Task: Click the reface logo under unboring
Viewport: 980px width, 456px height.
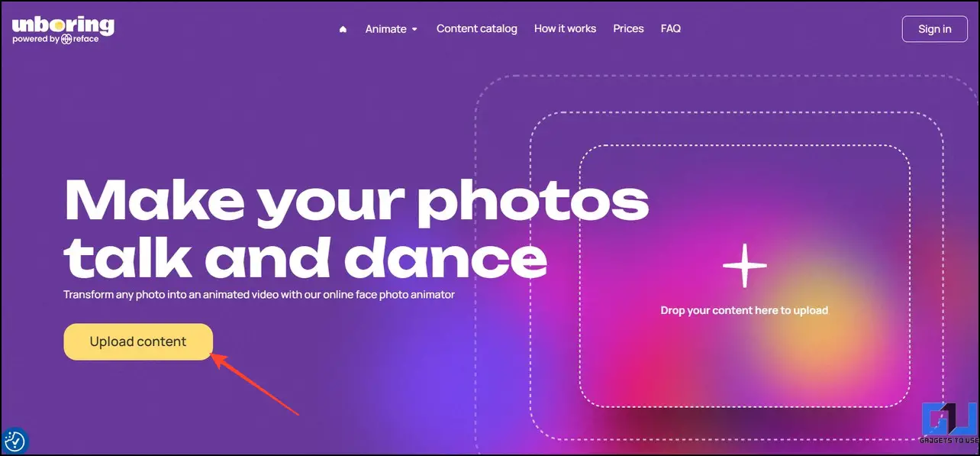Action: pyautogui.click(x=79, y=39)
